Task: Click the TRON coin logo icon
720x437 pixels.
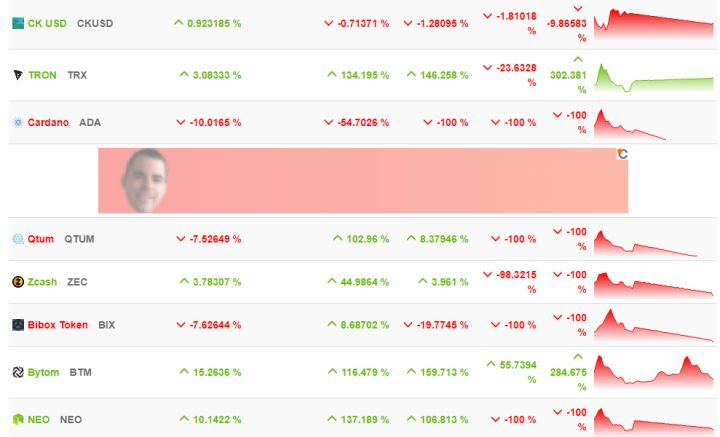Action: pos(17,75)
